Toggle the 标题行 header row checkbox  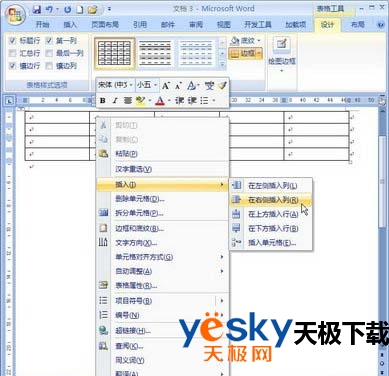pos(12,41)
